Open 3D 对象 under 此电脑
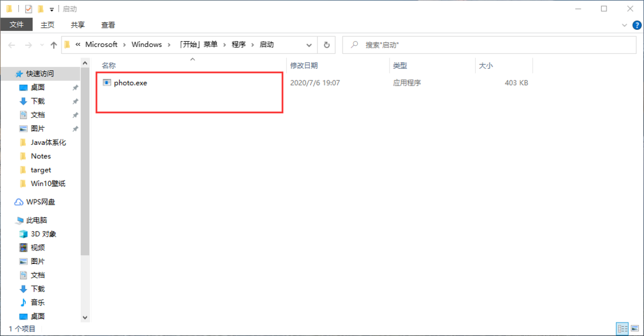This screenshot has height=336, width=644. 43,234
